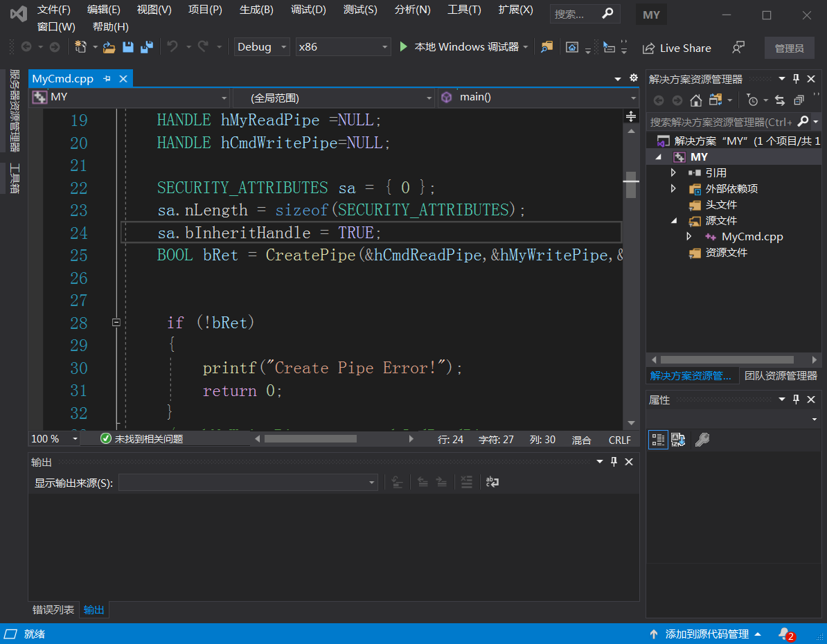Open the 帮助(H) menu
This screenshot has width=827, height=644.
point(110,27)
